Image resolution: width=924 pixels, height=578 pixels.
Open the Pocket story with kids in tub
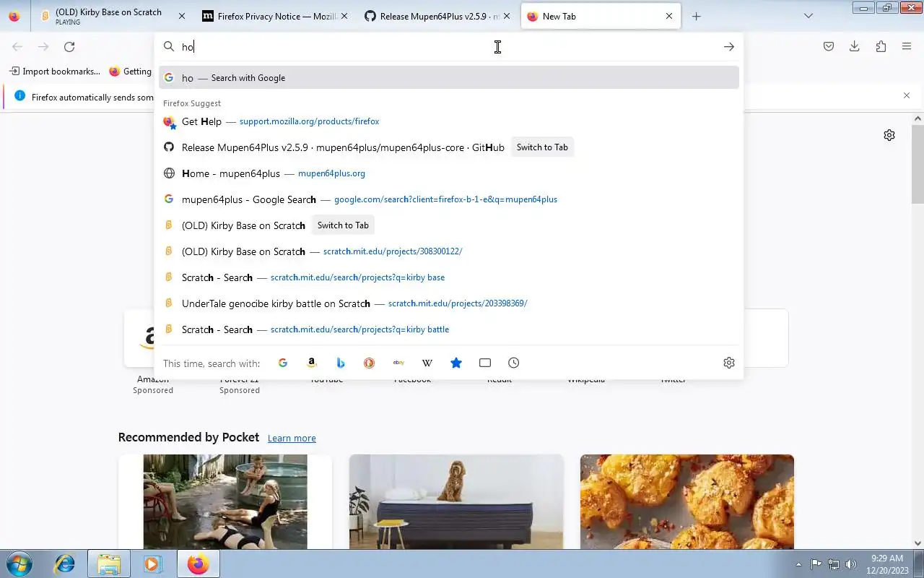[225, 501]
